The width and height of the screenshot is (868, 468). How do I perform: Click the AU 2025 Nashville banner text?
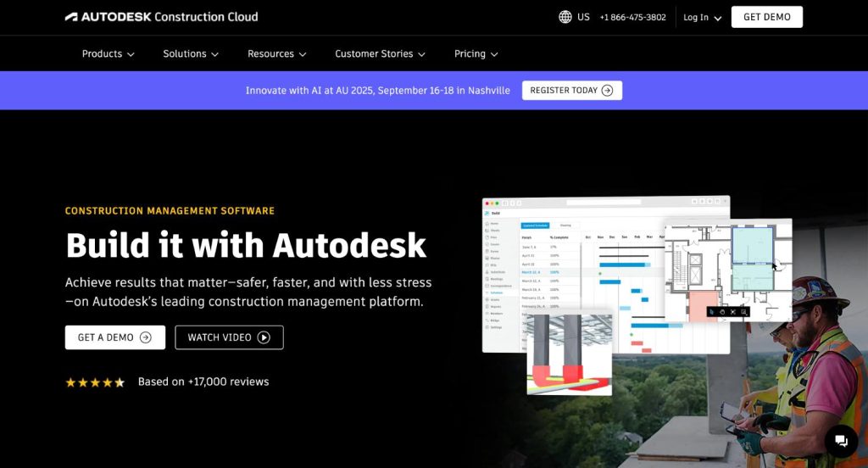pyautogui.click(x=377, y=90)
